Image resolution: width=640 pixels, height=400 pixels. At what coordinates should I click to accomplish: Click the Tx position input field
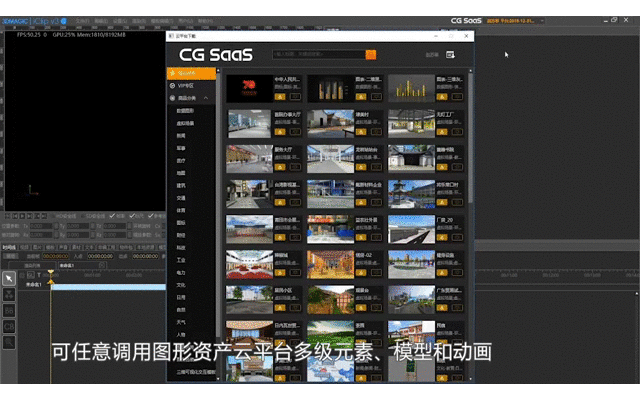[42, 226]
